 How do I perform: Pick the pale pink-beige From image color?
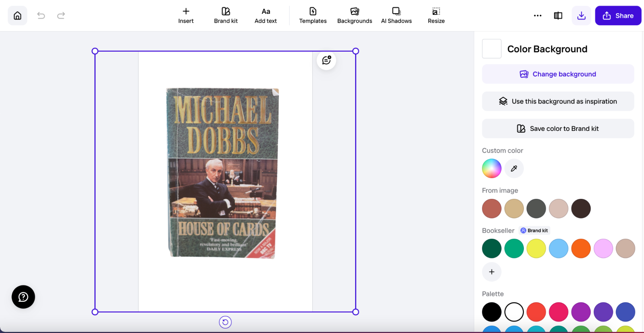point(559,209)
